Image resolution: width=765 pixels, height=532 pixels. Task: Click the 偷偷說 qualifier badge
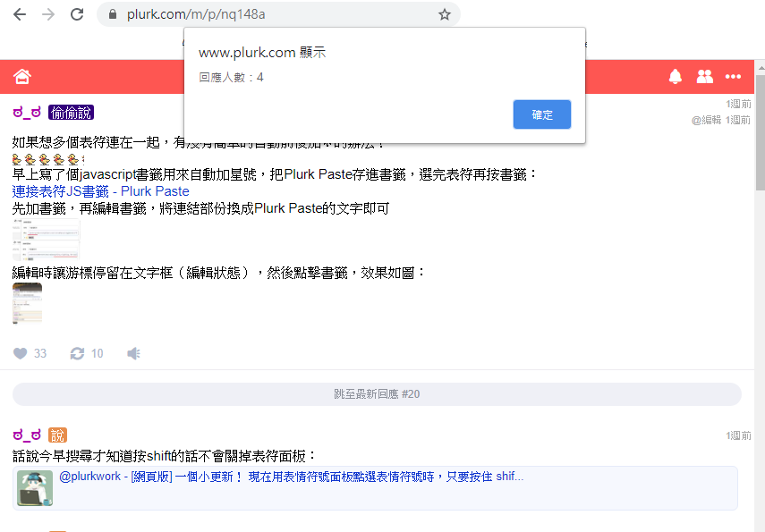pyautogui.click(x=72, y=113)
